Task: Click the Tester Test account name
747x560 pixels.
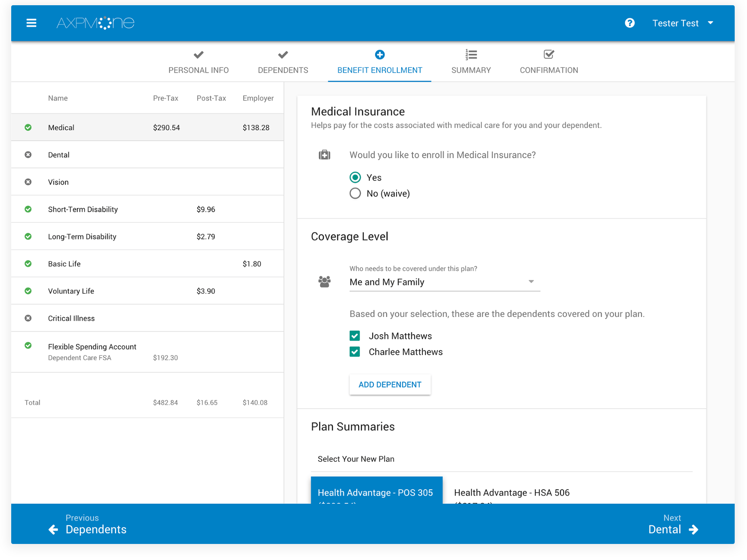Action: (675, 23)
